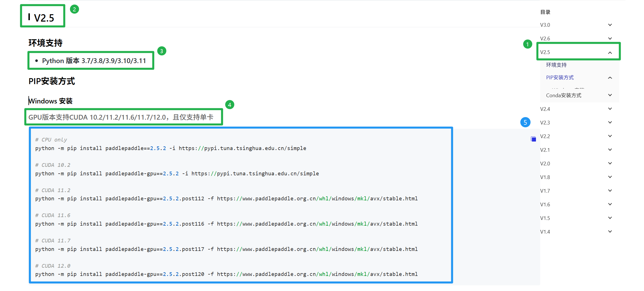Click the V2.5 page heading
The height and width of the screenshot is (291, 644).
(44, 18)
